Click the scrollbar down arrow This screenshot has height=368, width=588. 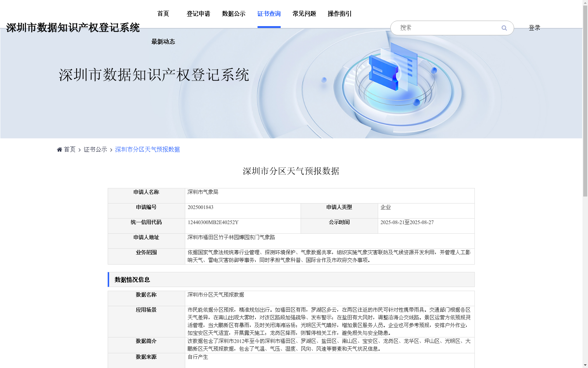coord(585,365)
